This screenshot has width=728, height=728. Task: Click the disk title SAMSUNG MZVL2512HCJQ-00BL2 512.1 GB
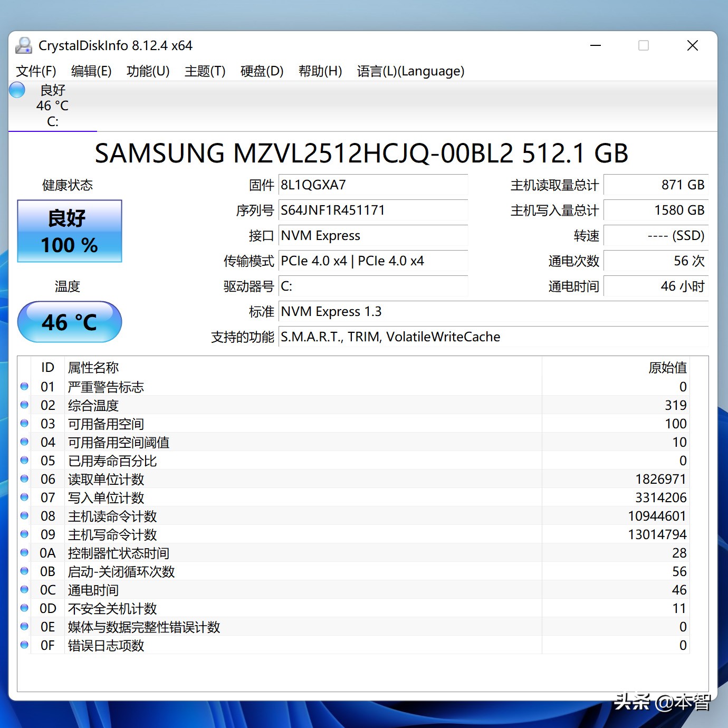(361, 154)
